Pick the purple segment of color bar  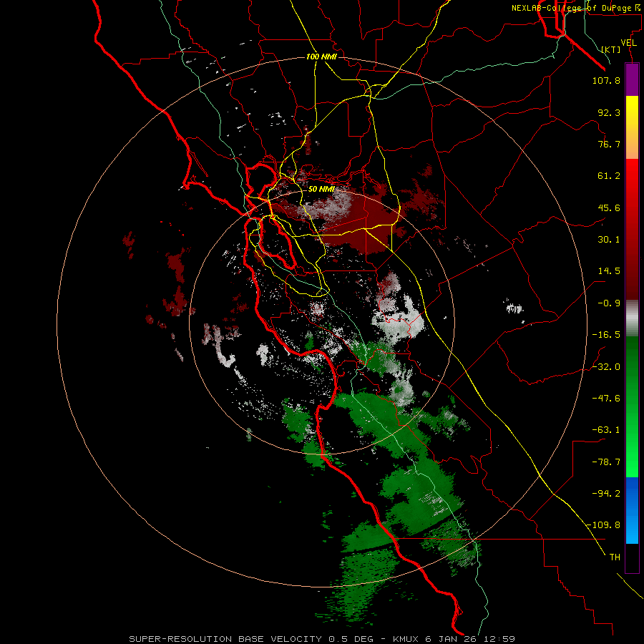632,79
